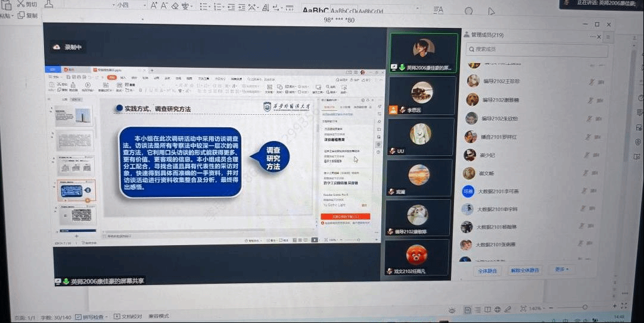644x323 pixels.
Task: Toggle microphone for 编导2102谢雅雅
Action: click(592, 101)
